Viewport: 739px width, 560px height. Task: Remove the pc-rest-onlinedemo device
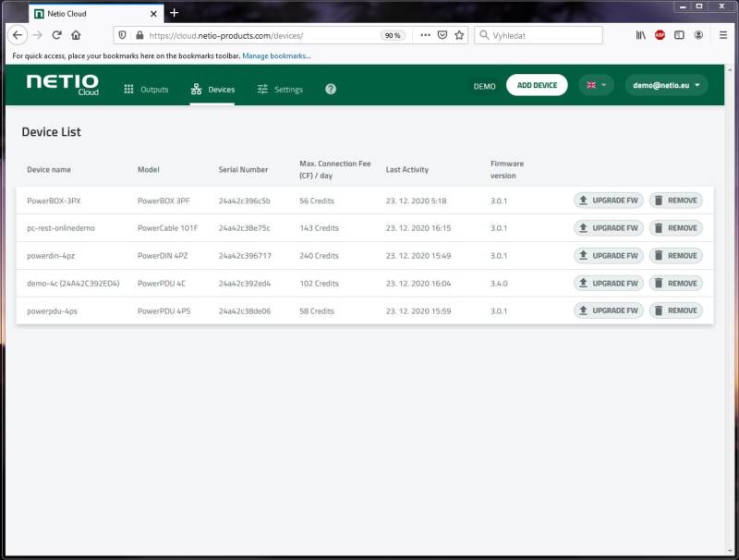click(x=676, y=228)
